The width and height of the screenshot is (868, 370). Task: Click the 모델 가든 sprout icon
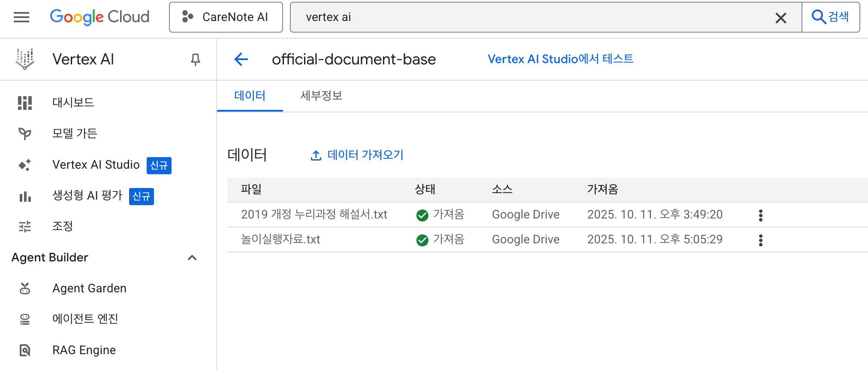point(25,134)
